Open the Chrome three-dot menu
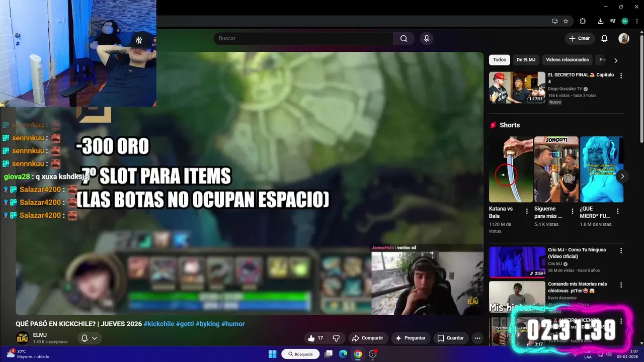Screen dimensions: 644x362 [x=637, y=21]
